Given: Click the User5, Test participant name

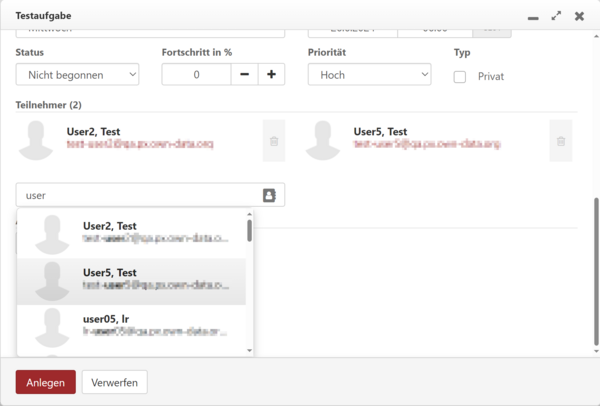Looking at the screenshot, I should coord(380,132).
